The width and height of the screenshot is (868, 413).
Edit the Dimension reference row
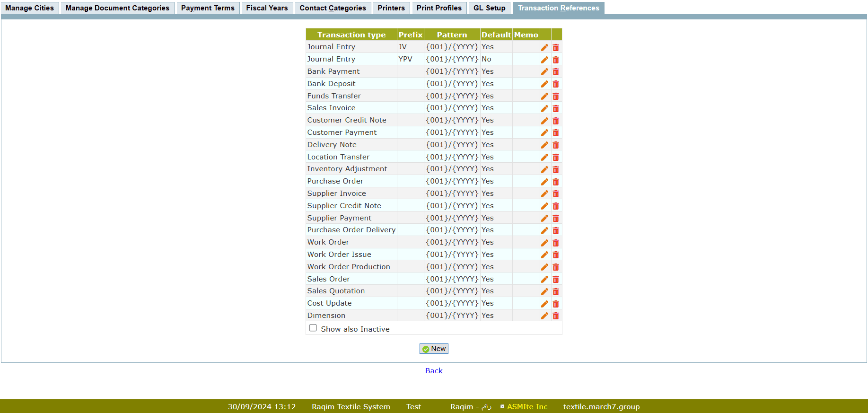tap(544, 316)
